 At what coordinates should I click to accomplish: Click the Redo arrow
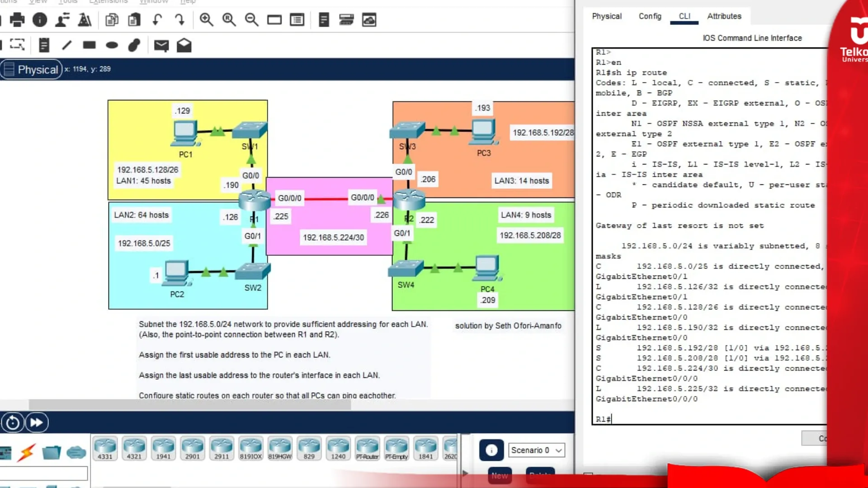(x=179, y=20)
